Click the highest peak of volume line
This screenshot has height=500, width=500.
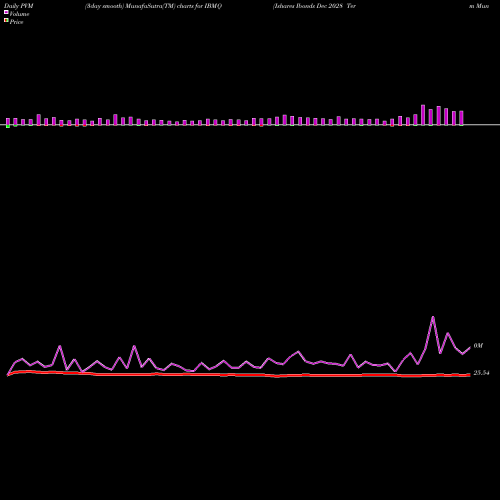point(433,317)
